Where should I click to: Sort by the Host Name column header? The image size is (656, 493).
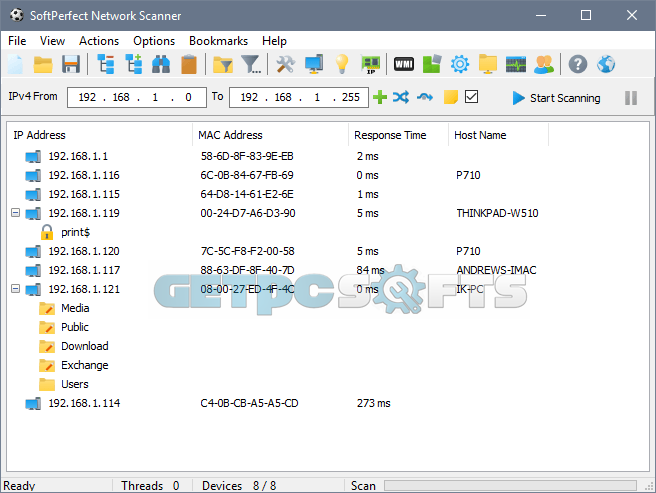[x=498, y=135]
